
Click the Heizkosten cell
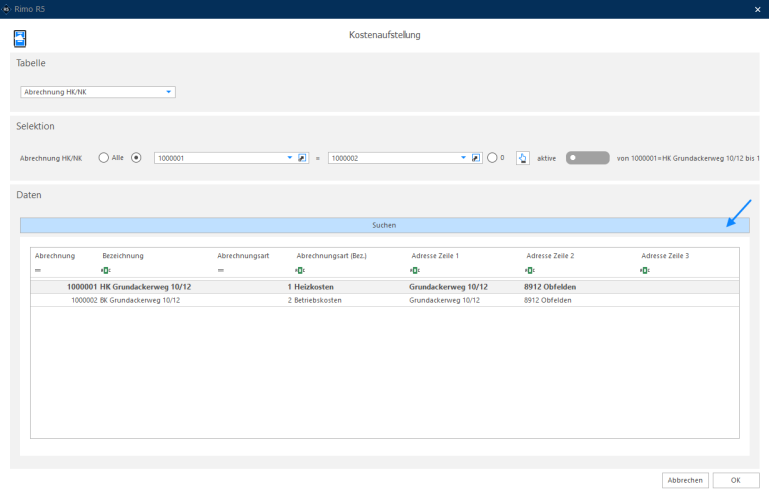pos(314,287)
